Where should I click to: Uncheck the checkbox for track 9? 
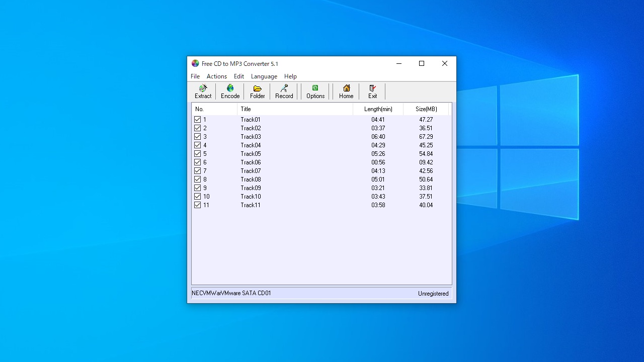(197, 188)
